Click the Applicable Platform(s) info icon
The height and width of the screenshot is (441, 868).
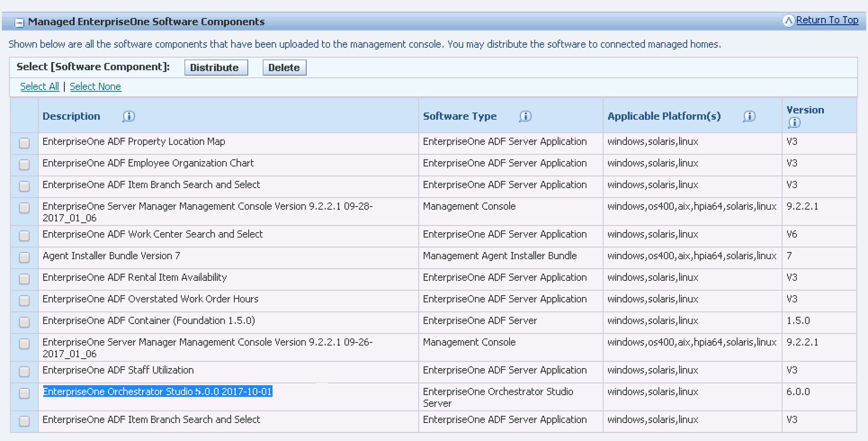click(749, 117)
